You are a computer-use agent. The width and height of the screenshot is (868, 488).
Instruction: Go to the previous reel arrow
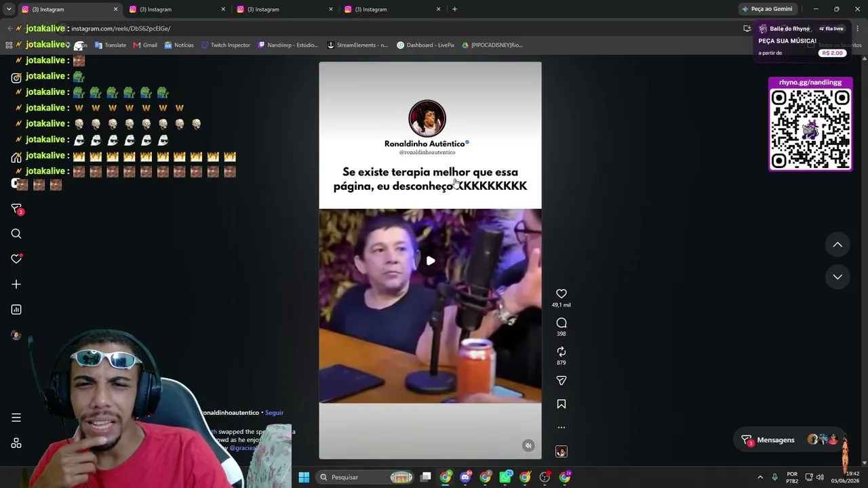(837, 245)
